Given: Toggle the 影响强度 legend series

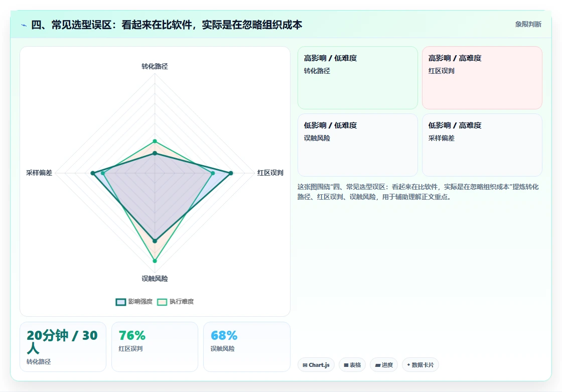Looking at the screenshot, I should (134, 302).
